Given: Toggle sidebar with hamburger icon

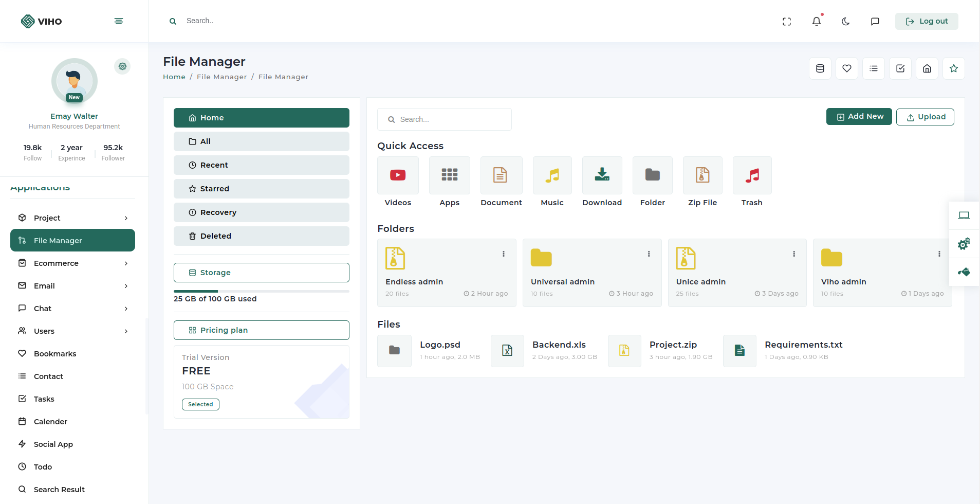Looking at the screenshot, I should [x=119, y=21].
